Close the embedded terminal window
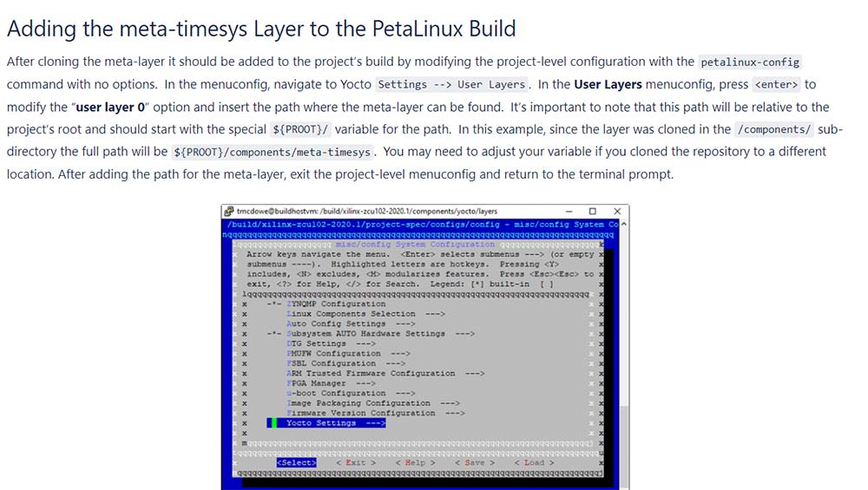The height and width of the screenshot is (490, 868). [x=617, y=212]
